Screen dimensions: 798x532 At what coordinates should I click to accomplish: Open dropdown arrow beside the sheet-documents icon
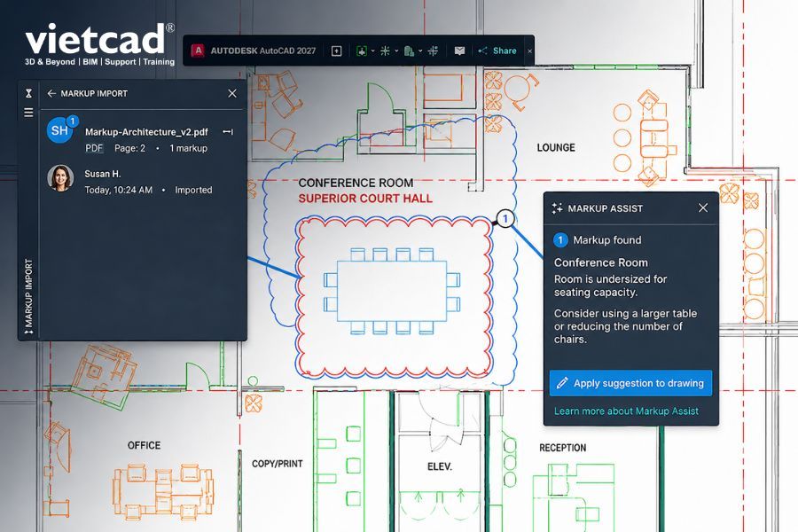420,51
